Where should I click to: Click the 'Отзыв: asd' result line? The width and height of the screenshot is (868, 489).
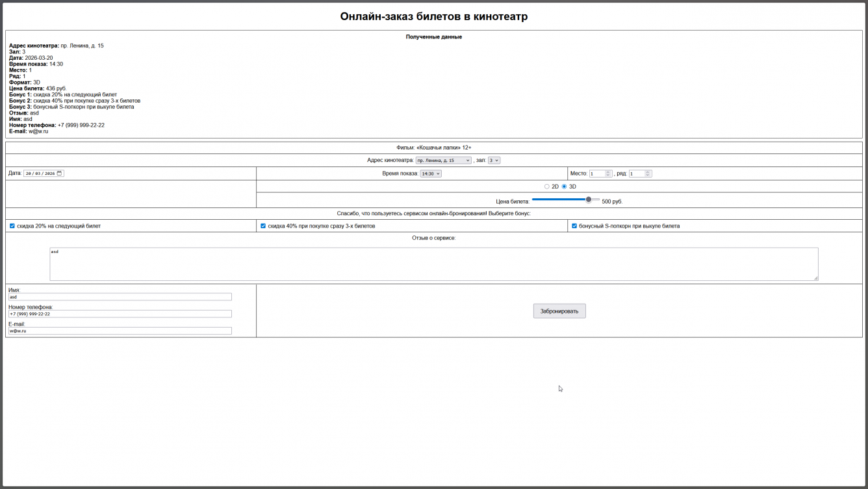pyautogui.click(x=24, y=113)
